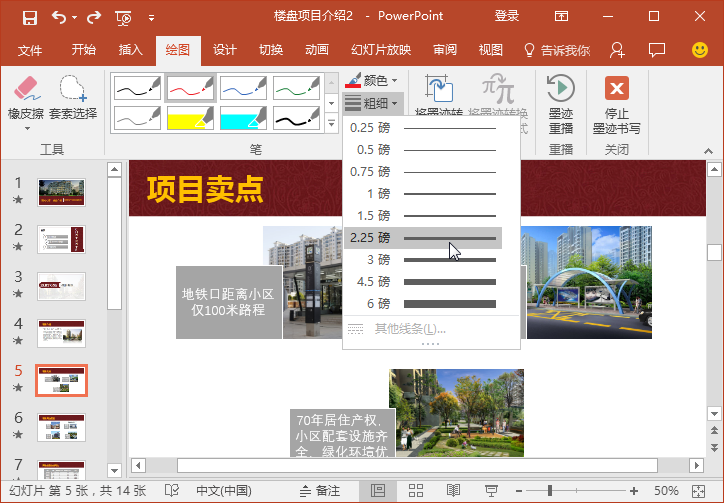724x503 pixels.
Task: Open ribbon display options in title bar
Action: point(561,17)
